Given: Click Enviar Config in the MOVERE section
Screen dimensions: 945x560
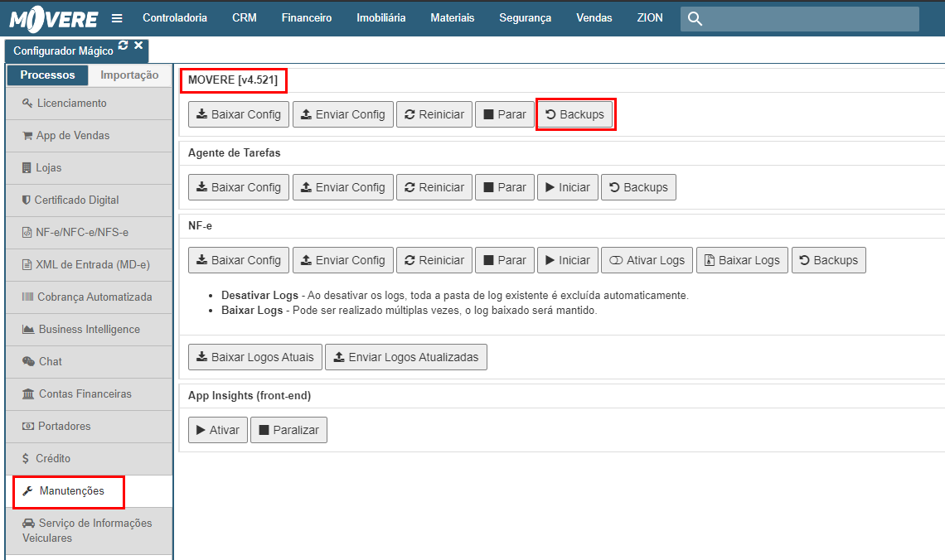Looking at the screenshot, I should tap(343, 114).
